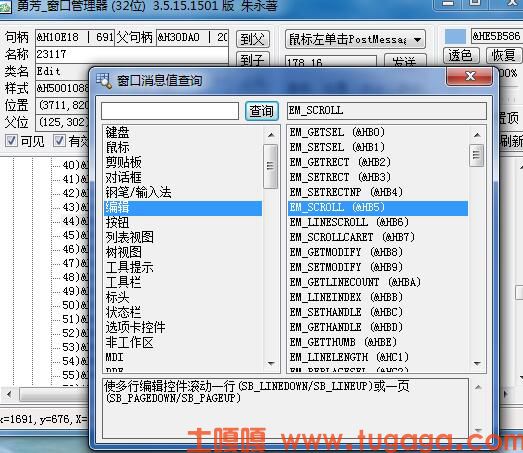Click the blue color swatch
Image resolution: width=523 pixels, height=453 pixels.
(x=455, y=36)
